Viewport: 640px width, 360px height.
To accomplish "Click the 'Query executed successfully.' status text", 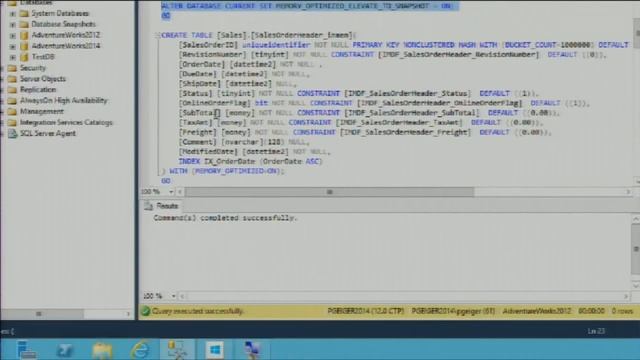I will [198, 311].
